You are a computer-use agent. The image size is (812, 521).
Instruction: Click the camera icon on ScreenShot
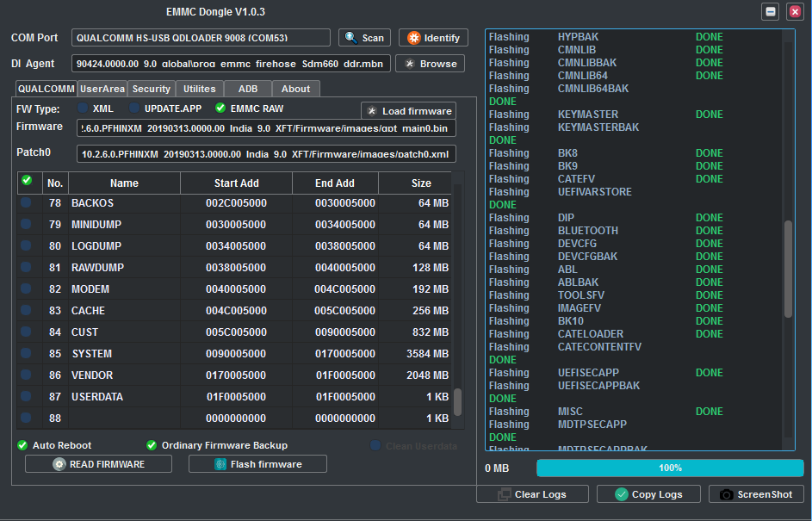pyautogui.click(x=727, y=494)
